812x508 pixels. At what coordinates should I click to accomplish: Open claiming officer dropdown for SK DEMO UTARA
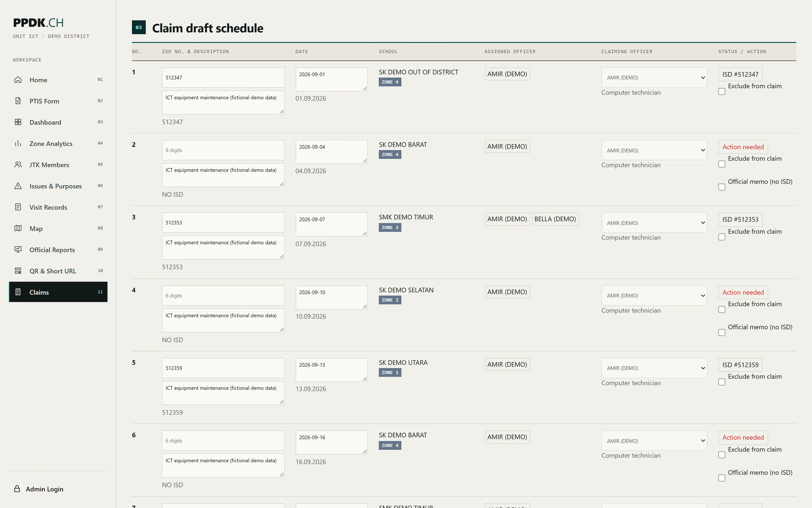coord(654,368)
